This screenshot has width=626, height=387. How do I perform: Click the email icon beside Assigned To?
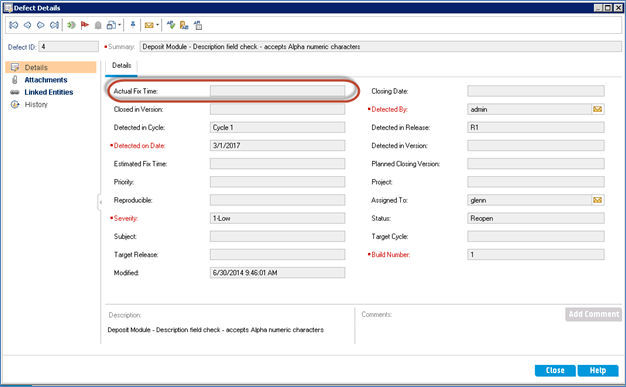[x=598, y=200]
